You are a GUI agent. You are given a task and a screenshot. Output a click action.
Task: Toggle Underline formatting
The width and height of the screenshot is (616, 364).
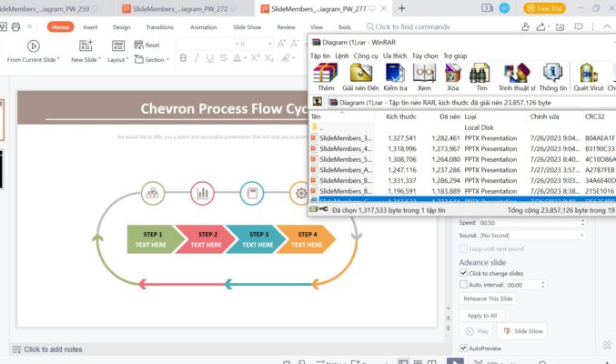(x=210, y=58)
